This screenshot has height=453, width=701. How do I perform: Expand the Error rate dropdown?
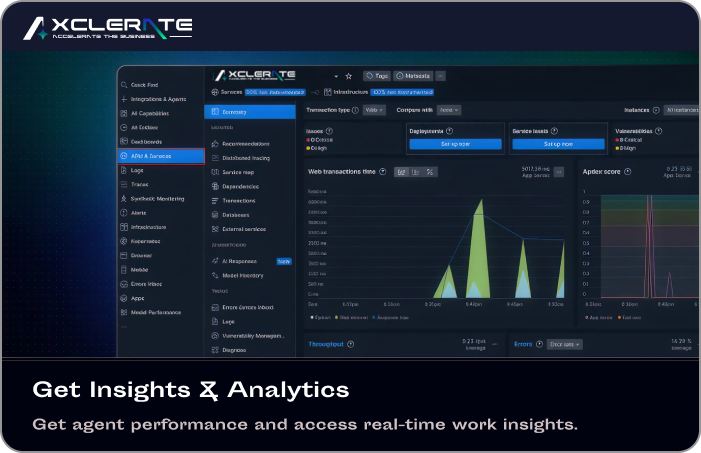pyautogui.click(x=563, y=344)
